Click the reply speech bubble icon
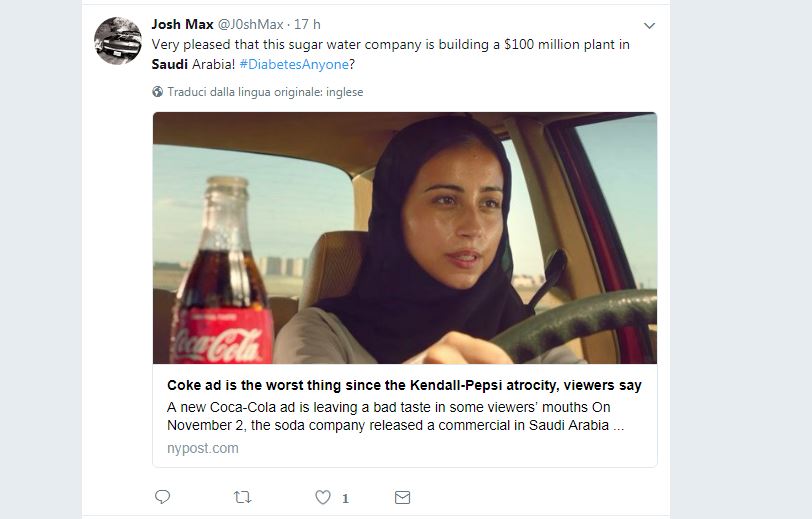This screenshot has width=812, height=519. click(163, 497)
